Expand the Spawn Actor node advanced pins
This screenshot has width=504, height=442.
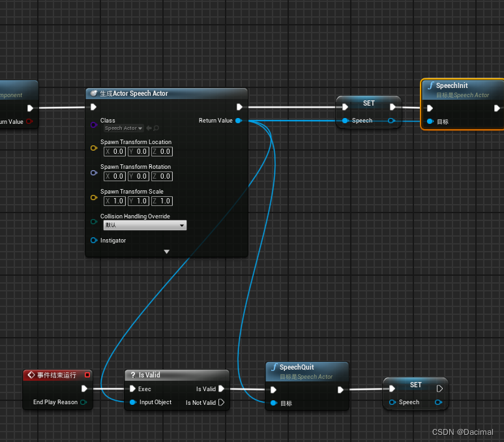coord(166,252)
